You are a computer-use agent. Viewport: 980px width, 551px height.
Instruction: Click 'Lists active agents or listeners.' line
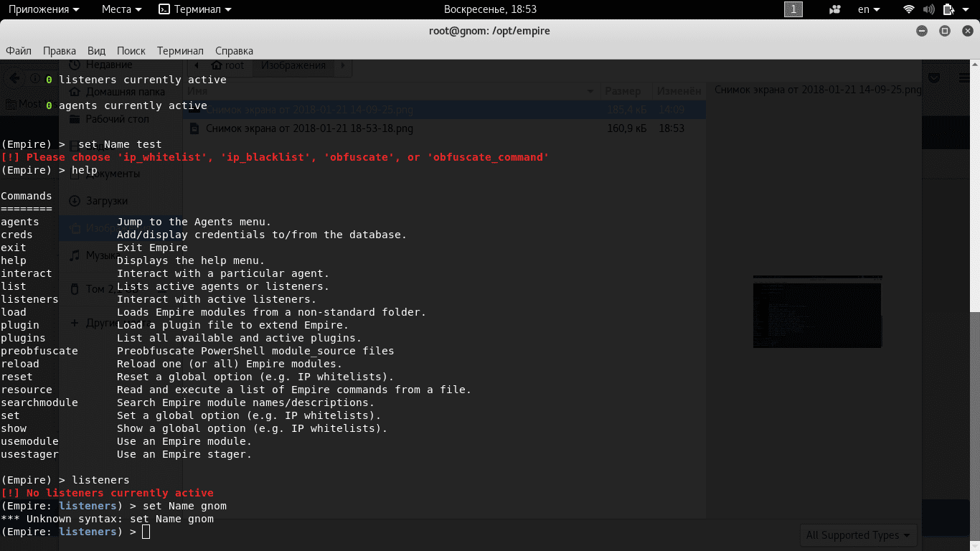[223, 286]
